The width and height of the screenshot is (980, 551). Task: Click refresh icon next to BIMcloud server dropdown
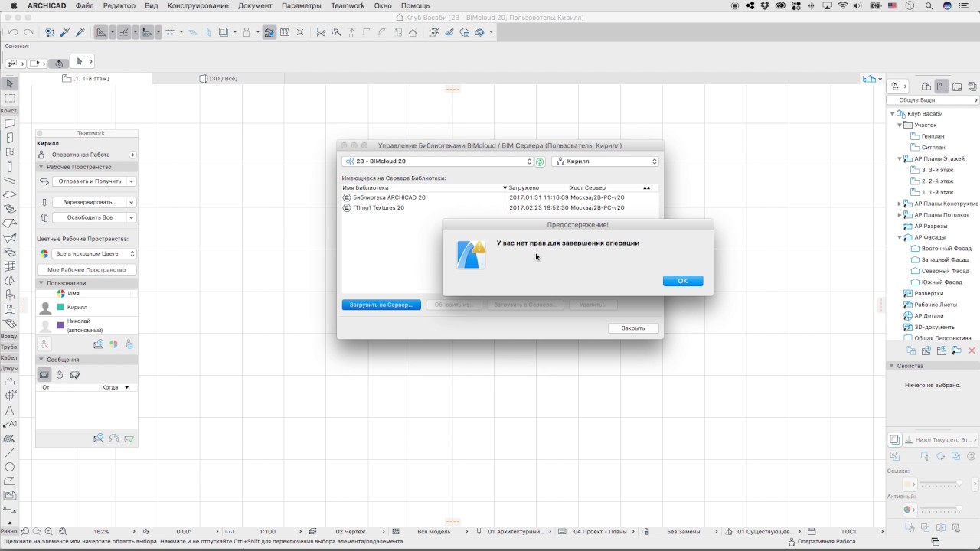540,161
